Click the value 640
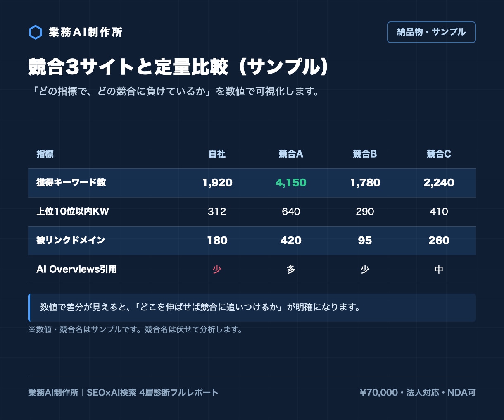Image resolution: width=504 pixels, height=420 pixels. click(291, 212)
